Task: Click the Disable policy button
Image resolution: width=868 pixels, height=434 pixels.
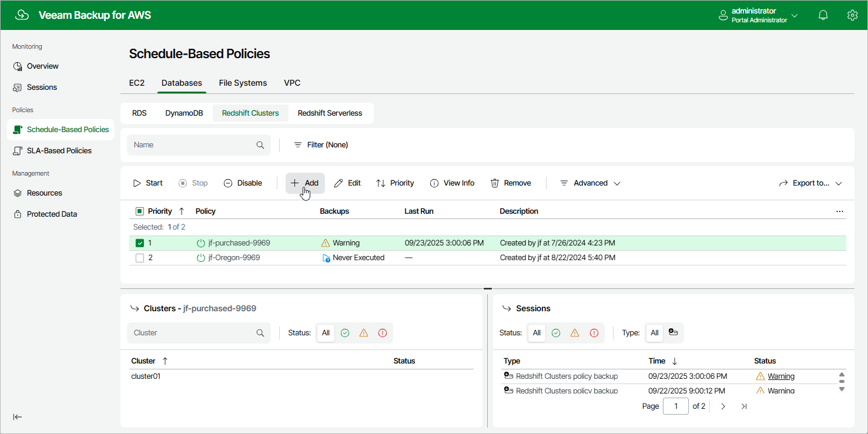Action: click(243, 183)
